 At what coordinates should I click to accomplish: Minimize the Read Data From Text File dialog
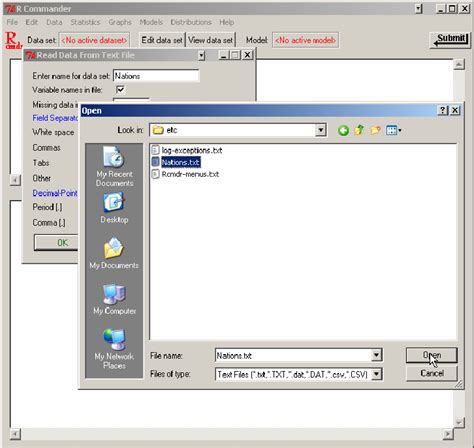(224, 55)
